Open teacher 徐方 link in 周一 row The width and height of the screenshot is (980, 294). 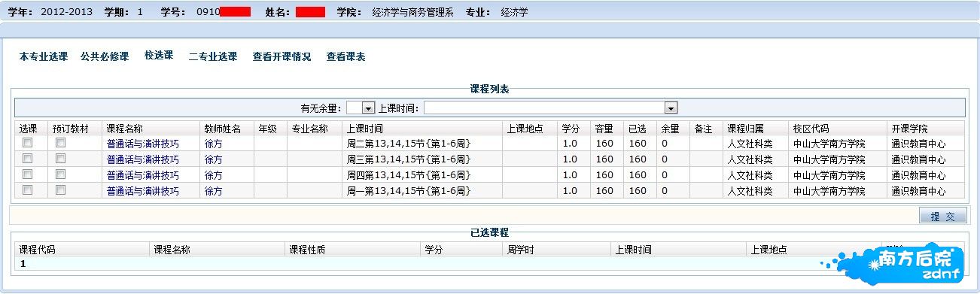tap(214, 191)
